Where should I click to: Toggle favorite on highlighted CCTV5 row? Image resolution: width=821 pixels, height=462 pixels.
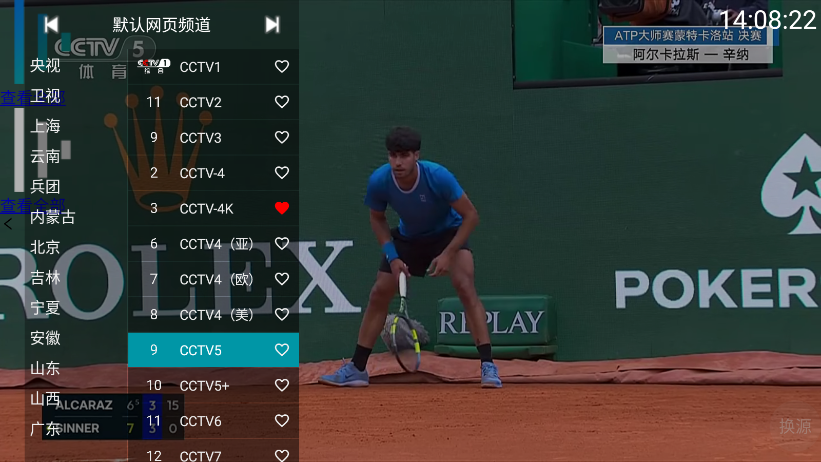click(282, 349)
